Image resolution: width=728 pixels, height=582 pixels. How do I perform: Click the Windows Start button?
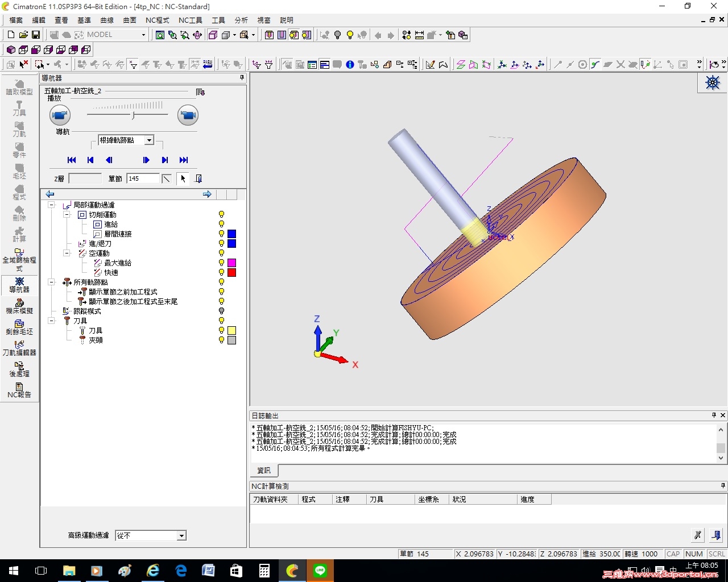click(x=14, y=571)
